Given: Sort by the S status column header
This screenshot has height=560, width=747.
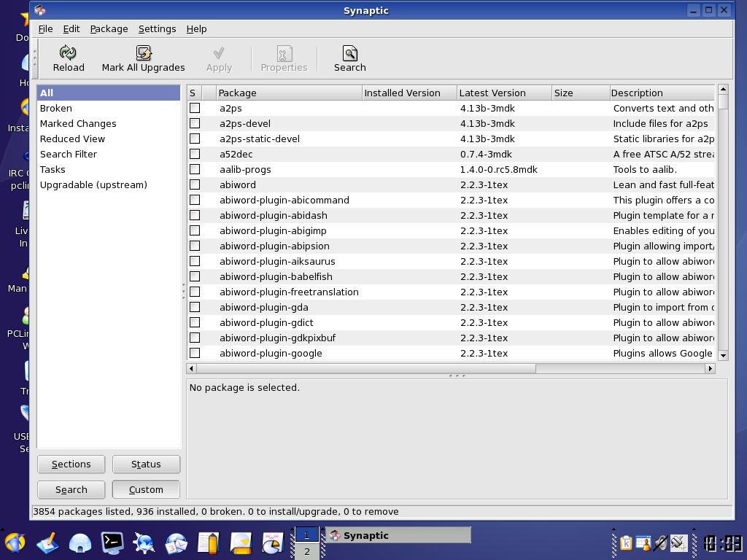Looking at the screenshot, I should coord(194,93).
